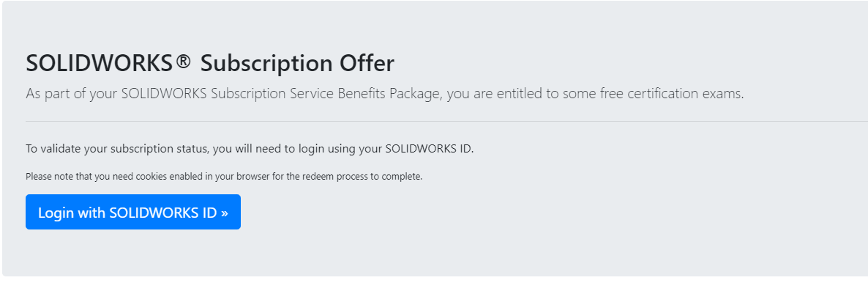Select the SOLIDWORKS Subscription Offer heading
This screenshot has height=283, width=868.
pyautogui.click(x=210, y=63)
